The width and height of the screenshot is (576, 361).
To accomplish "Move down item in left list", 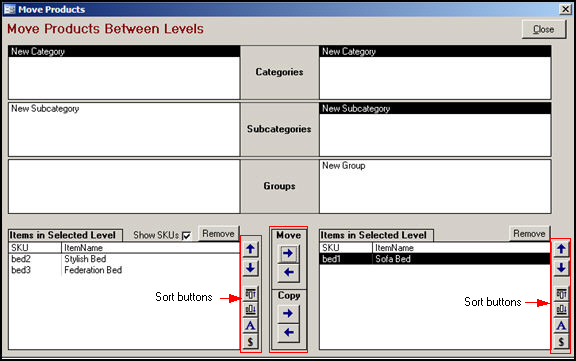I will click(251, 268).
